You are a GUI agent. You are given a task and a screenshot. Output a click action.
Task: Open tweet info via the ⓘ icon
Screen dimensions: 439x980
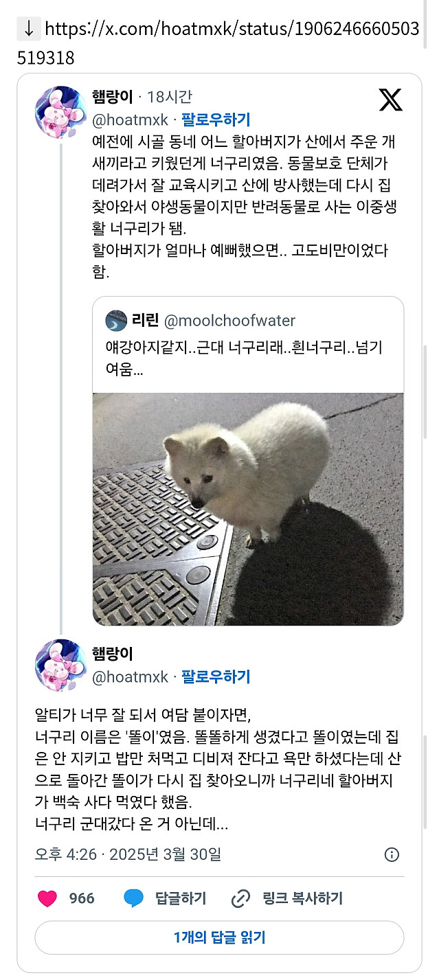[x=392, y=855]
